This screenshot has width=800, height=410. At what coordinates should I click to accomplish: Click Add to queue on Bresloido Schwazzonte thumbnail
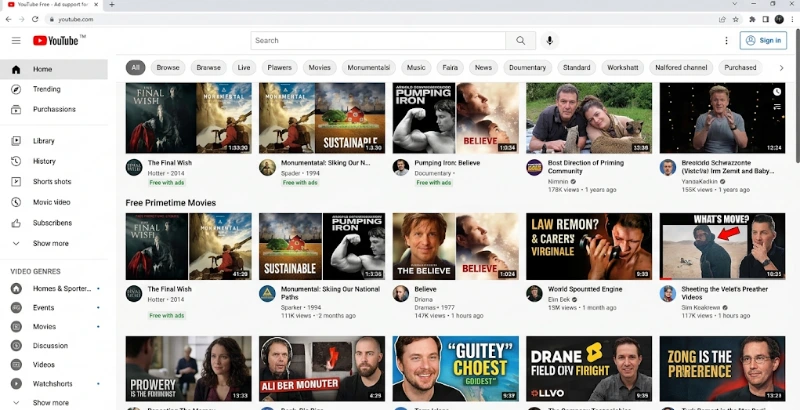click(777, 107)
